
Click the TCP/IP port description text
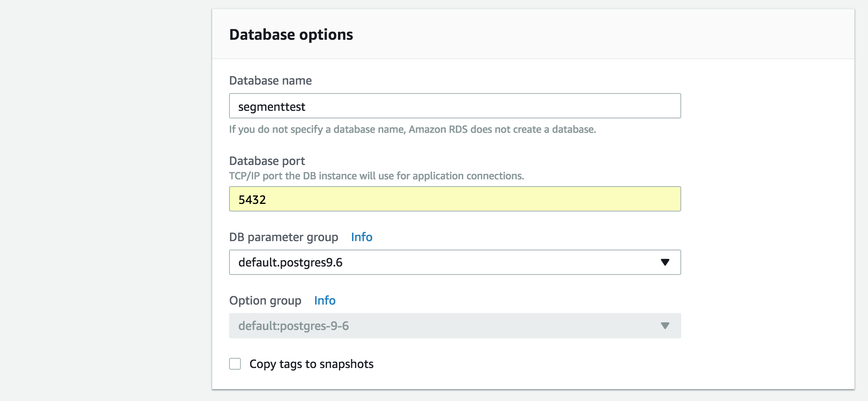coord(376,176)
